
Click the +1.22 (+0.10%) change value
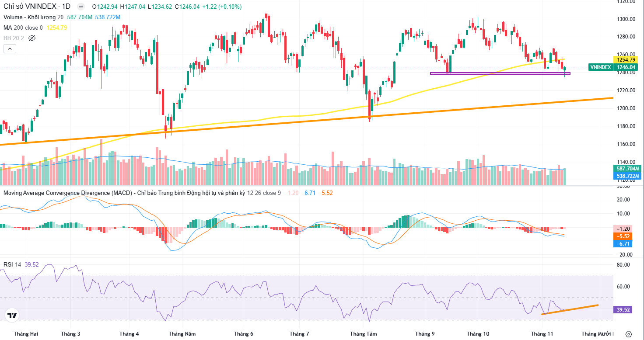coord(221,7)
